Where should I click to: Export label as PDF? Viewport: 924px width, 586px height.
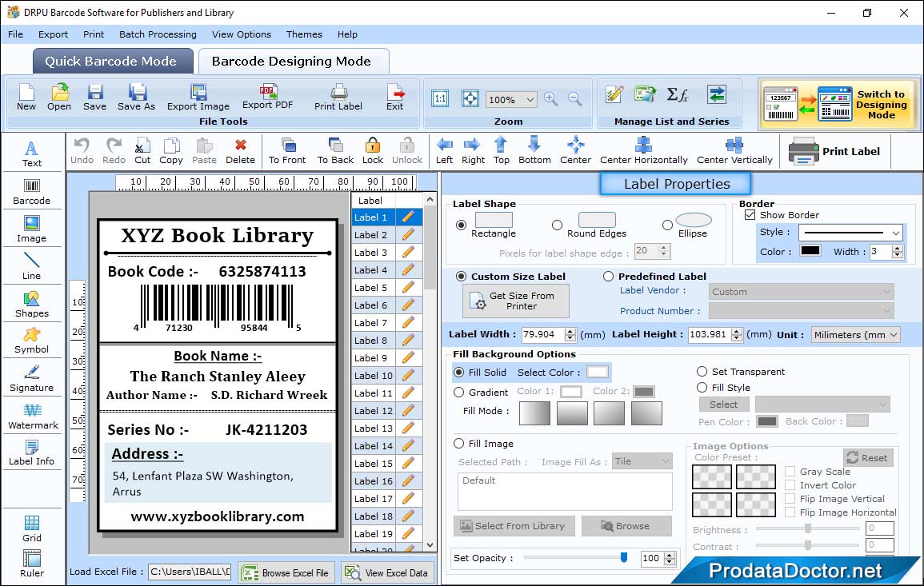click(267, 98)
